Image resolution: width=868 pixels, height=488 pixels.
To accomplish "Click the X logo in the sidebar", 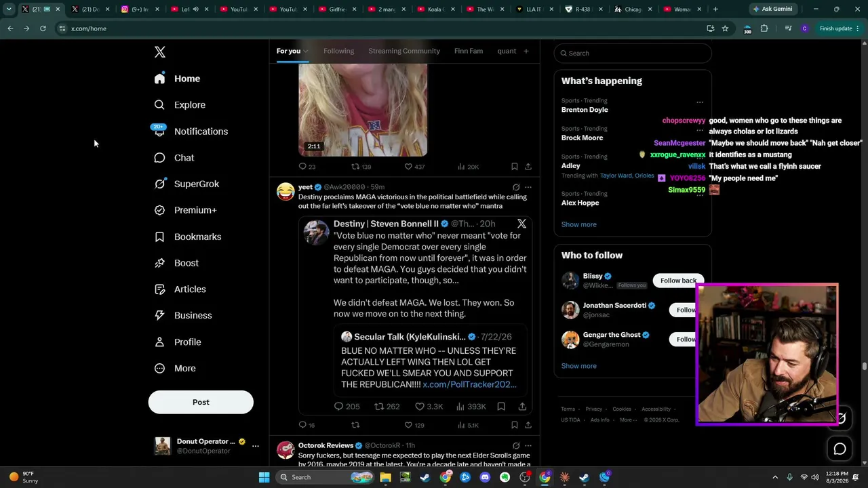I will (x=159, y=52).
